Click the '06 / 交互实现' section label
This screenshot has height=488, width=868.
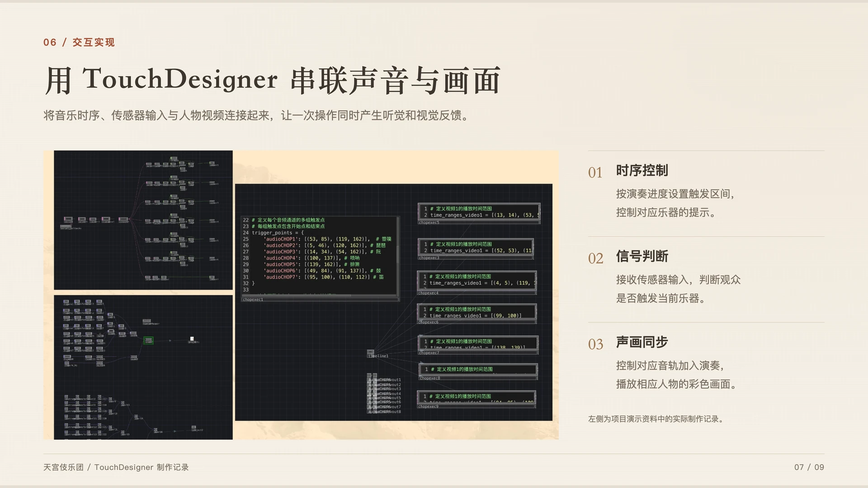[x=79, y=42]
